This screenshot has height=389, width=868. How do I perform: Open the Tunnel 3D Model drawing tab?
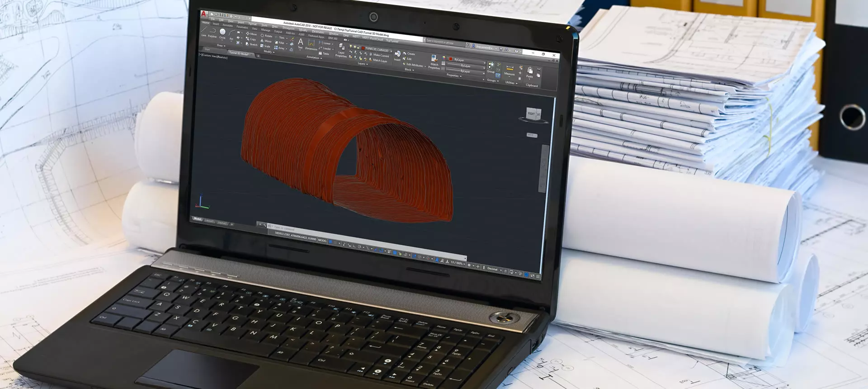[239, 53]
